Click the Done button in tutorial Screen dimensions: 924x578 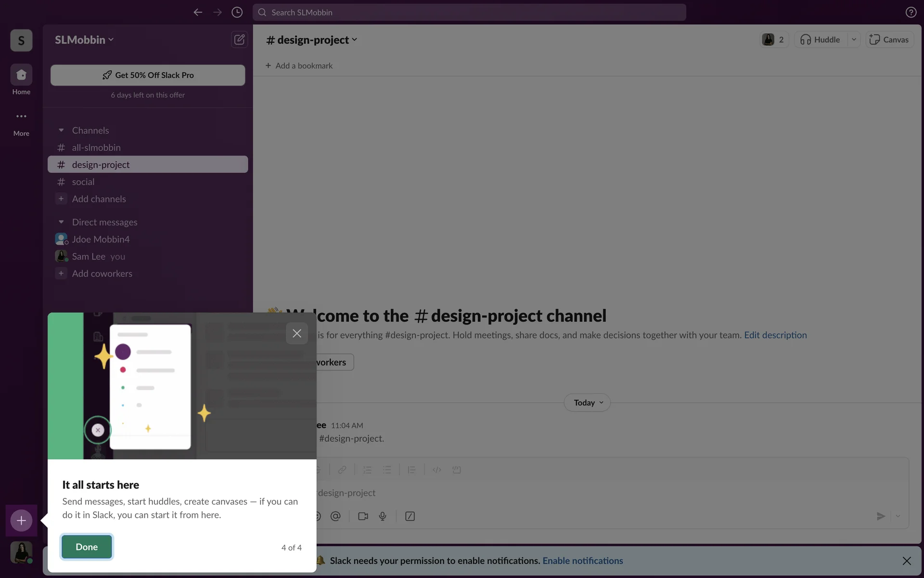pos(87,547)
